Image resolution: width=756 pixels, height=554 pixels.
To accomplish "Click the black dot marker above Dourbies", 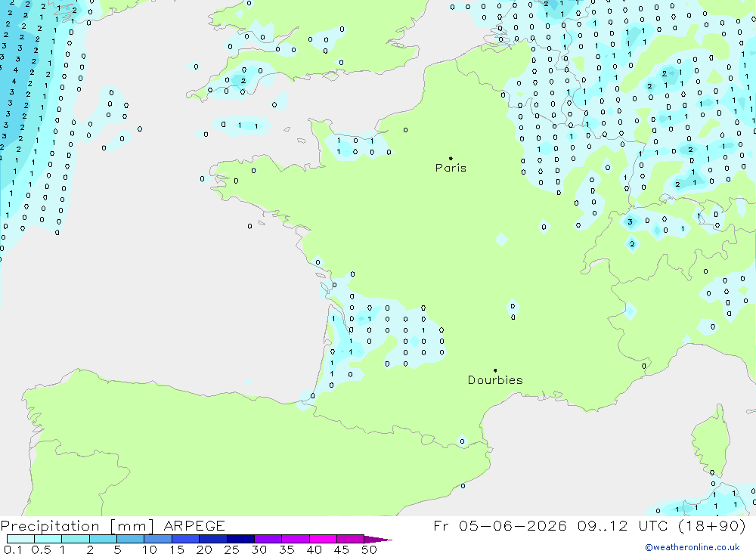I will coord(495,370).
